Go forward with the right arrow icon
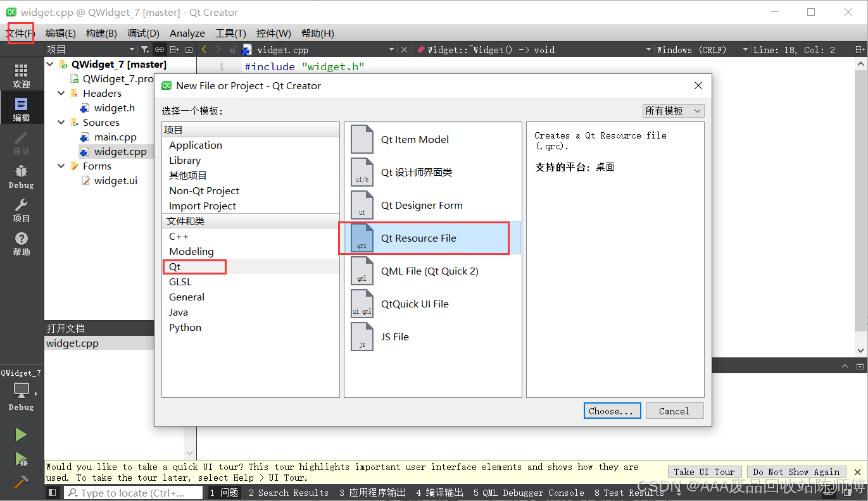 pyautogui.click(x=218, y=49)
